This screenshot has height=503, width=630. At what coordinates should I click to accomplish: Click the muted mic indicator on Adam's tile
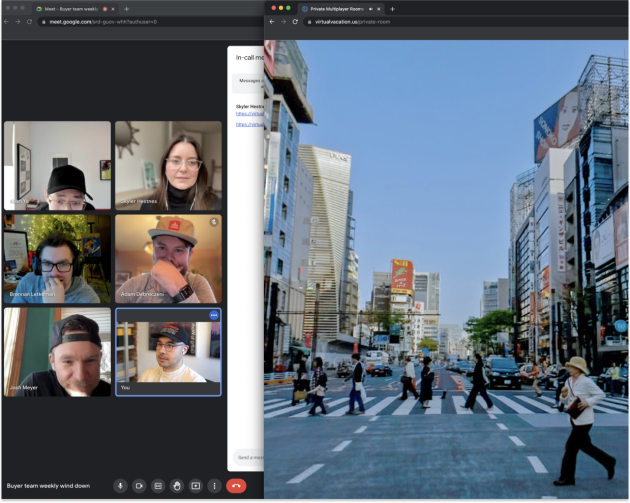(x=214, y=221)
